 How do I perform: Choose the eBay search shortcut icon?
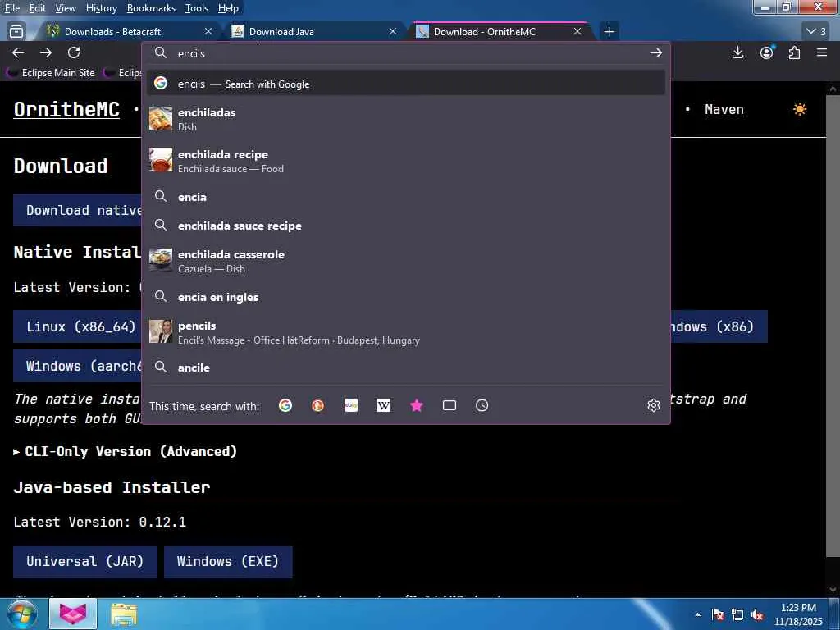[x=351, y=405]
